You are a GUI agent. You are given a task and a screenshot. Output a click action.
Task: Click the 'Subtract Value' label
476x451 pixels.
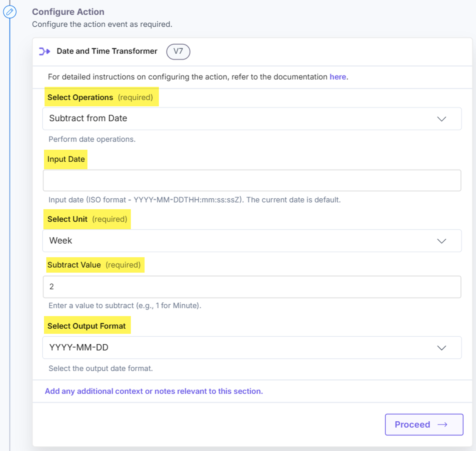[x=74, y=265]
